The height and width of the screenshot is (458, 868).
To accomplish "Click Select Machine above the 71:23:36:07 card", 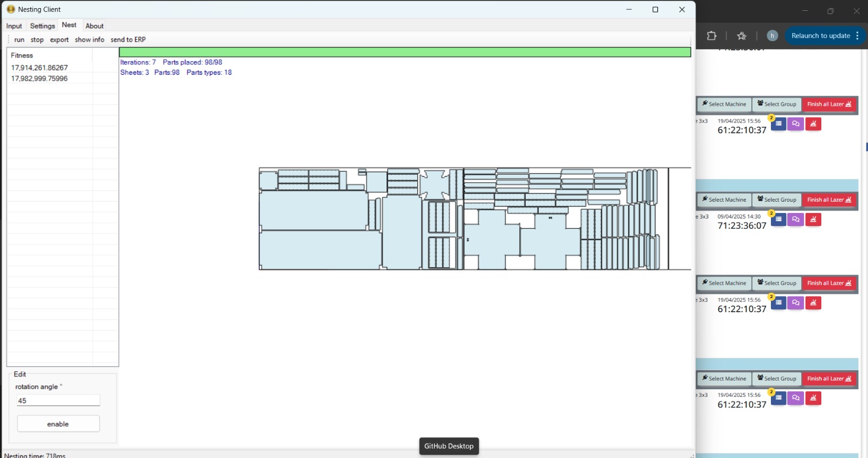I will tap(724, 199).
